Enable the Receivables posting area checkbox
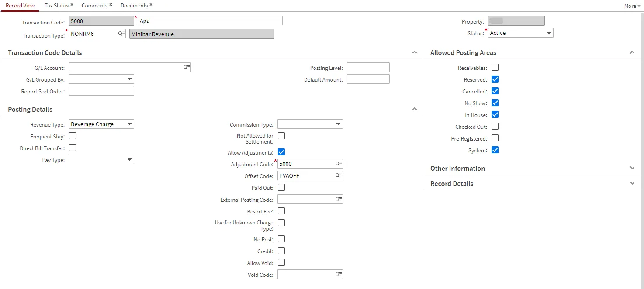Image resolution: width=644 pixels, height=289 pixels. click(495, 67)
